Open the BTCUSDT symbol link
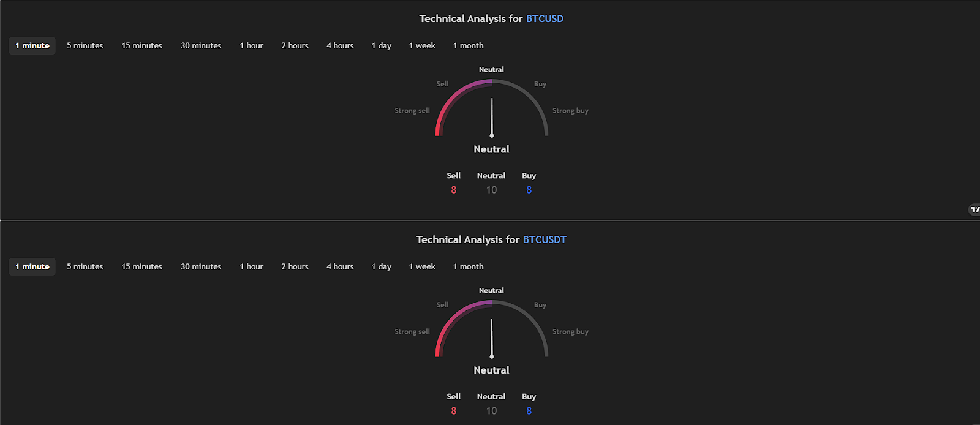The width and height of the screenshot is (980, 425). (545, 240)
